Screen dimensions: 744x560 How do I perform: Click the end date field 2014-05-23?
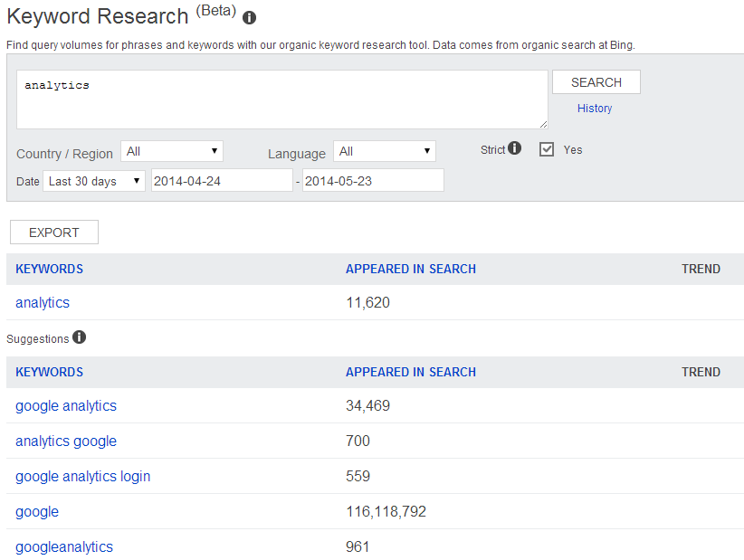tap(373, 181)
